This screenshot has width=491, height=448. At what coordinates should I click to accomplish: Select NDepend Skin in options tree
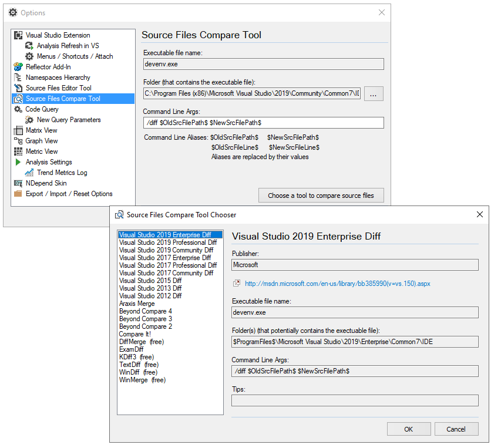(x=46, y=183)
